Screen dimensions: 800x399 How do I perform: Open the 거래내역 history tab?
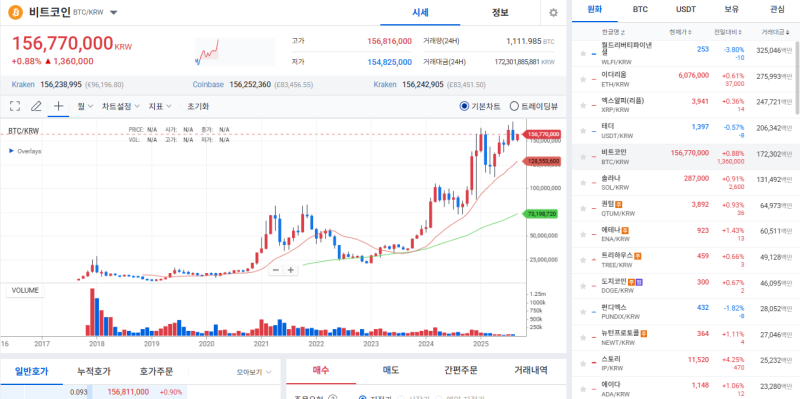(x=531, y=371)
